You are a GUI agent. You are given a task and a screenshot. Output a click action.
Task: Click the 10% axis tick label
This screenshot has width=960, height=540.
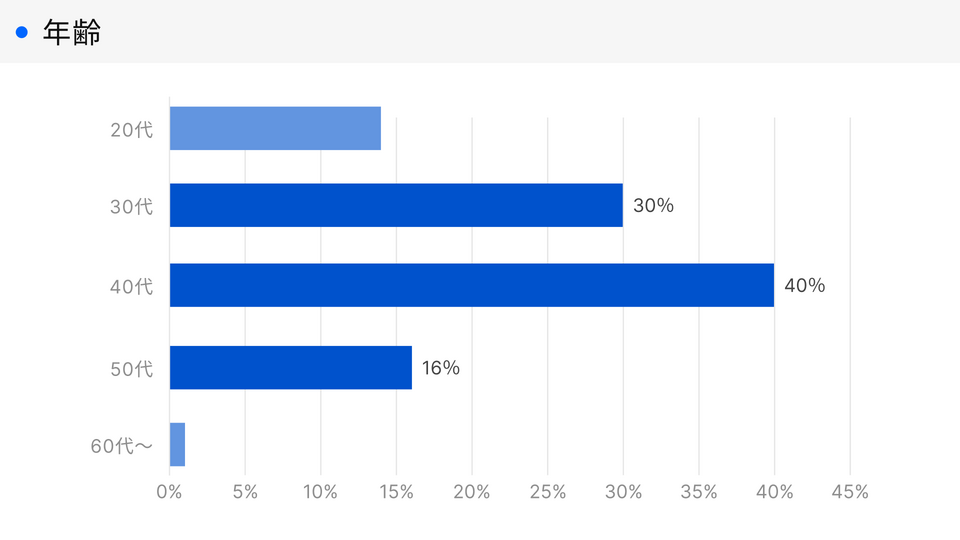tap(320, 492)
